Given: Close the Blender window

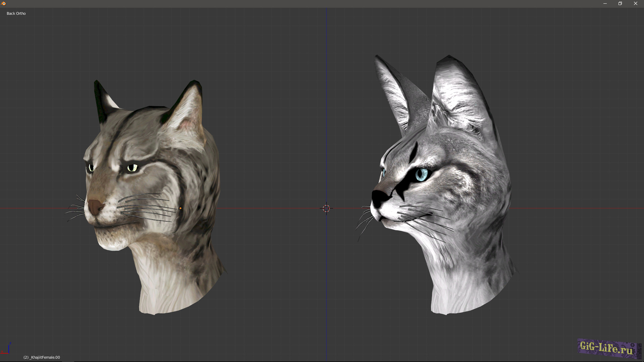Looking at the screenshot, I should (636, 3).
